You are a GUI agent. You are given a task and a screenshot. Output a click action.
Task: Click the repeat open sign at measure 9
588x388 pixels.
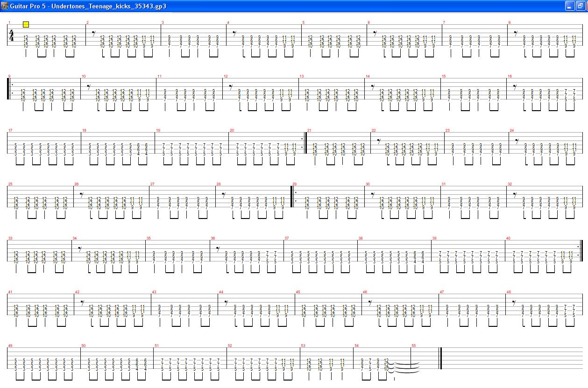coord(10,89)
